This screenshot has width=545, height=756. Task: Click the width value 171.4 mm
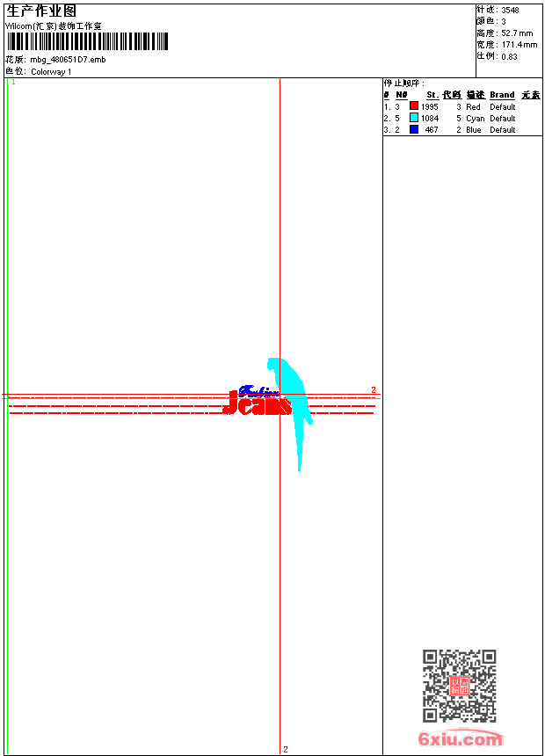(x=520, y=45)
